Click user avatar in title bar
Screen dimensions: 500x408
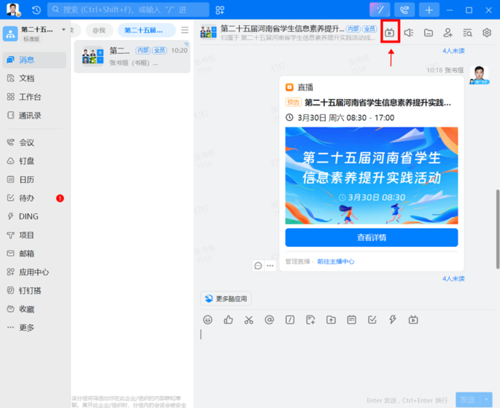(x=13, y=10)
